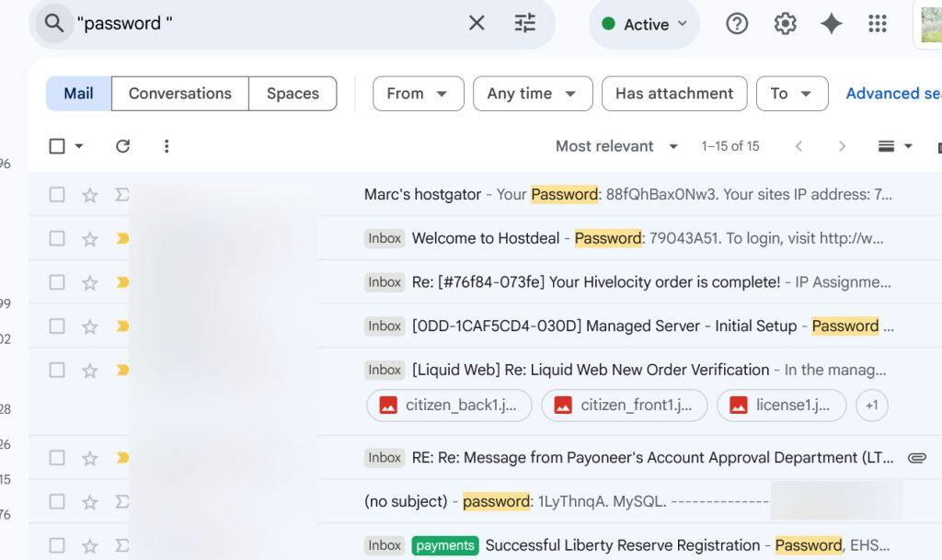942x560 pixels.
Task: Toggle importance marker on Liquid Web email
Action: point(122,370)
